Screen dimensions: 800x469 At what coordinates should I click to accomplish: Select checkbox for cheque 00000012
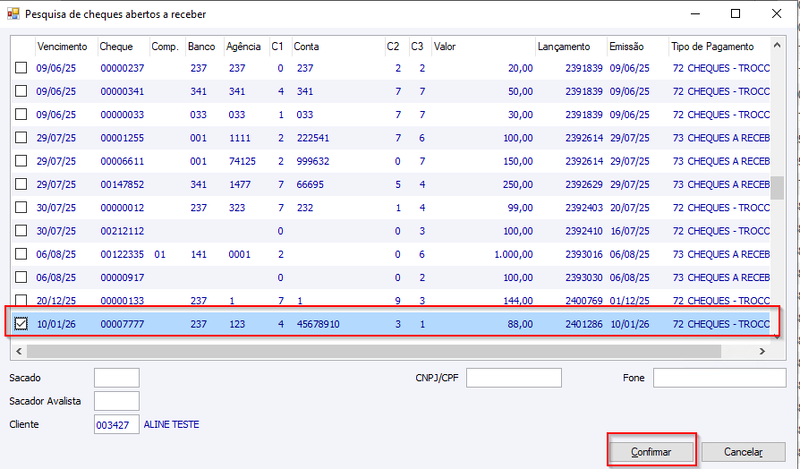click(x=21, y=207)
